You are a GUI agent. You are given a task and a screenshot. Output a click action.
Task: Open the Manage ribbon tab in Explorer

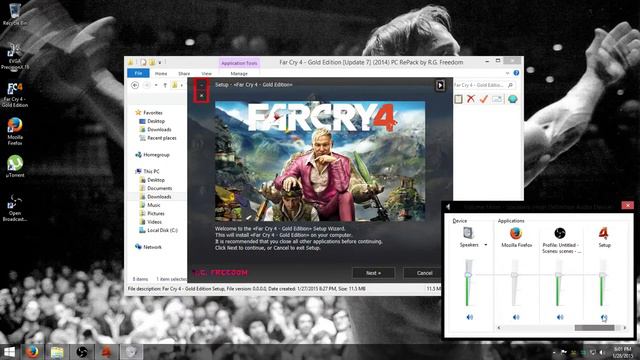click(239, 73)
